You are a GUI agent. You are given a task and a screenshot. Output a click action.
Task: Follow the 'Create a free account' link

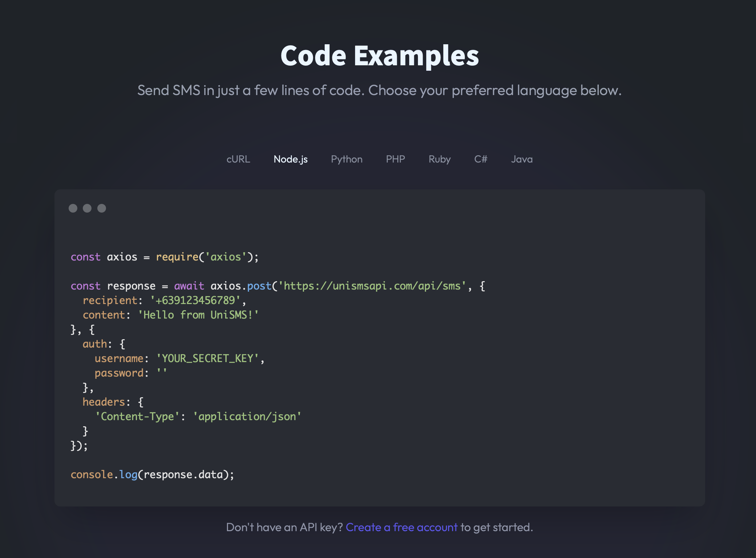[402, 527]
